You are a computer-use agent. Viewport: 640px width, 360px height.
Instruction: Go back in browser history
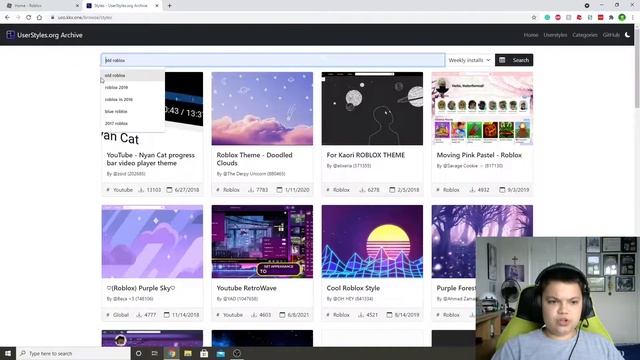click(x=7, y=18)
